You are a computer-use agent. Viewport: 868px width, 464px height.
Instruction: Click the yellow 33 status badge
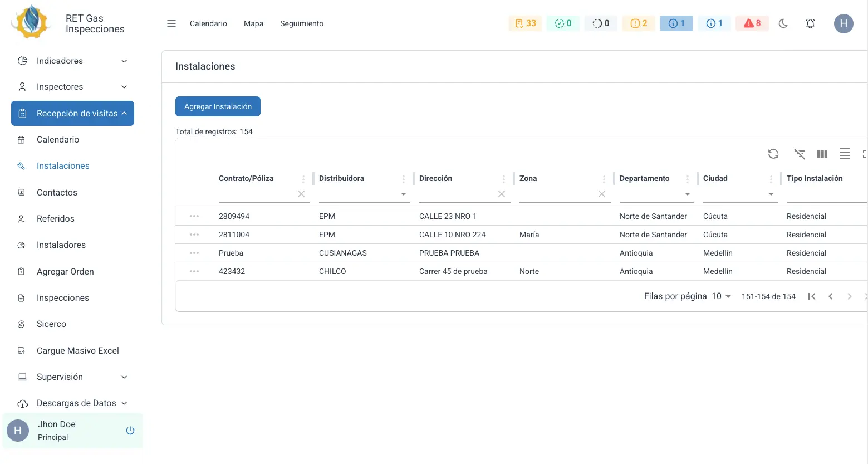tap(525, 23)
